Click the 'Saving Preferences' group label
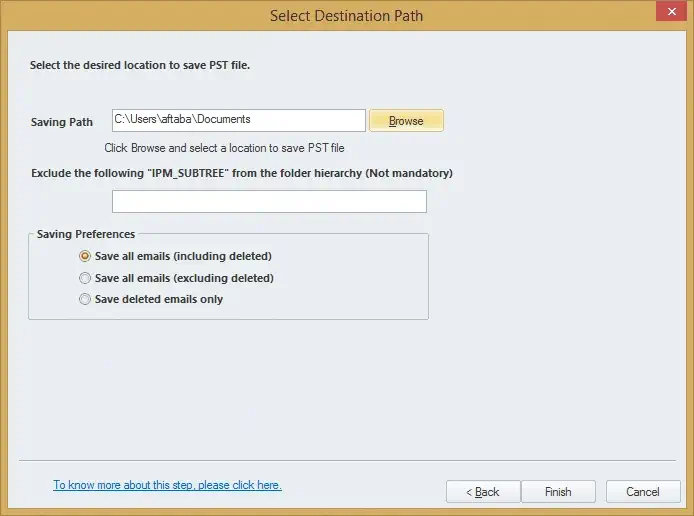 [x=86, y=234]
